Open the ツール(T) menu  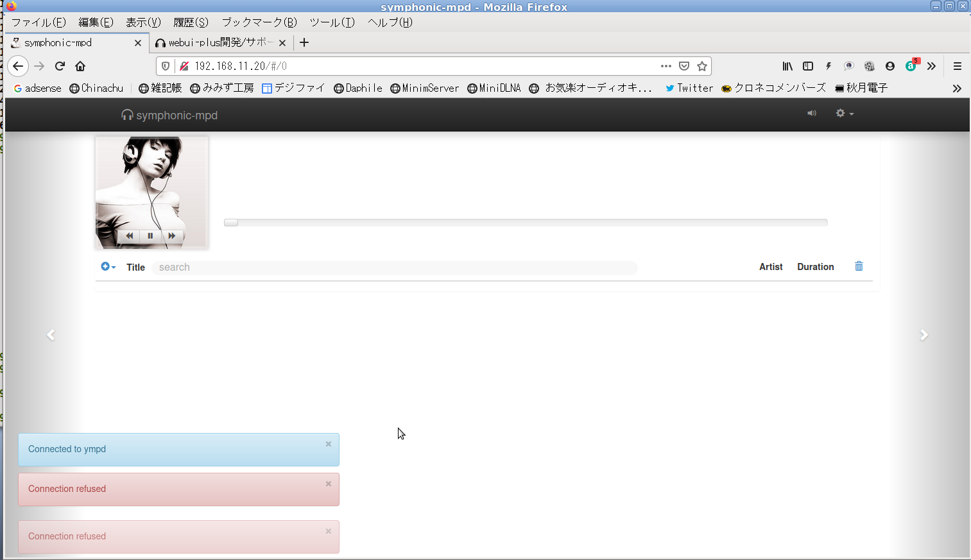pyautogui.click(x=332, y=22)
